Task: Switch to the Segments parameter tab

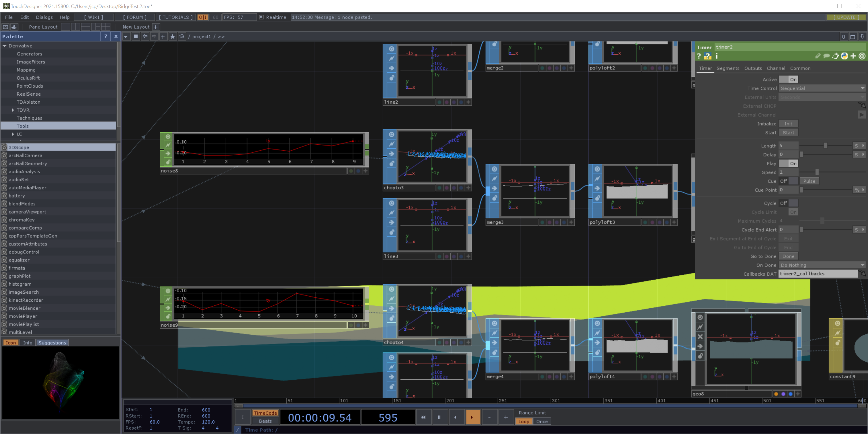Action: click(728, 68)
